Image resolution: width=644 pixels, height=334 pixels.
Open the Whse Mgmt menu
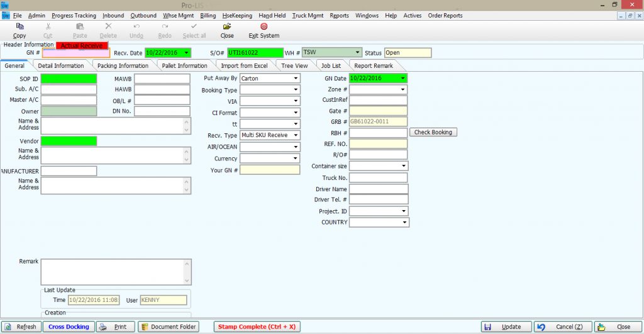coord(178,16)
